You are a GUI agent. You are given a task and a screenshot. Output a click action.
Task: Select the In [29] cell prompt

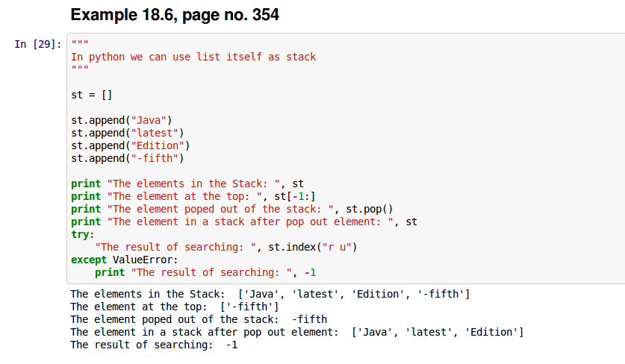(x=36, y=44)
